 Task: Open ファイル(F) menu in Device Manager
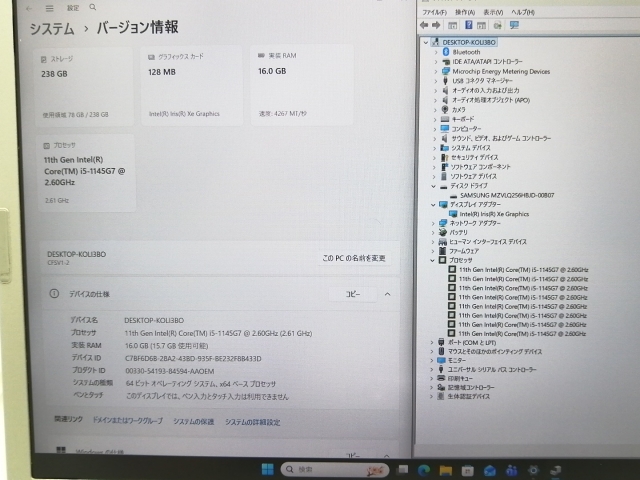[x=434, y=12]
